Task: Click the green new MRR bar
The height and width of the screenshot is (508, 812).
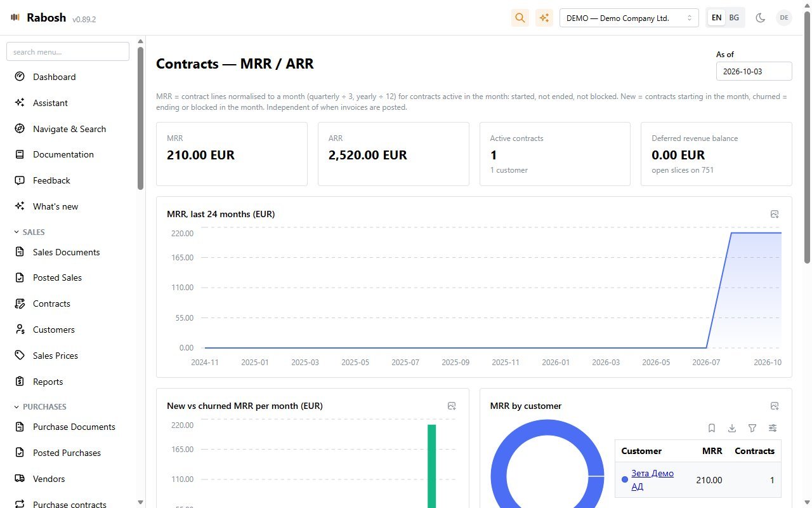Action: [432, 466]
